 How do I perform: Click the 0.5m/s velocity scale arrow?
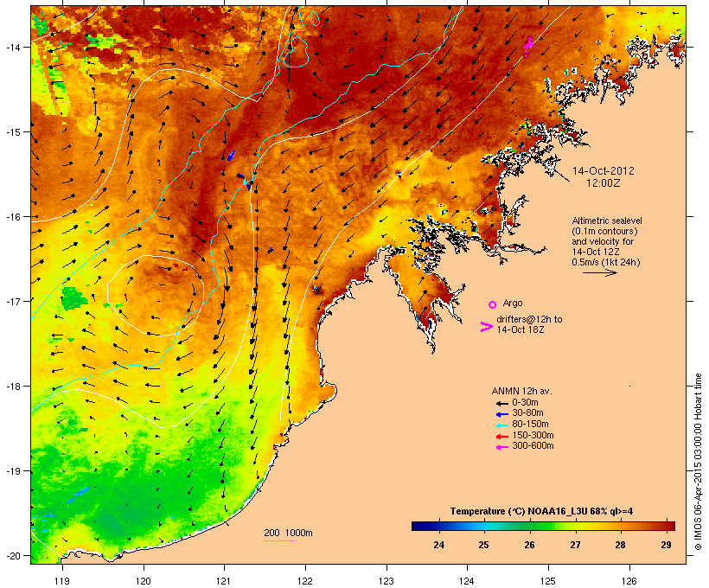point(599,272)
